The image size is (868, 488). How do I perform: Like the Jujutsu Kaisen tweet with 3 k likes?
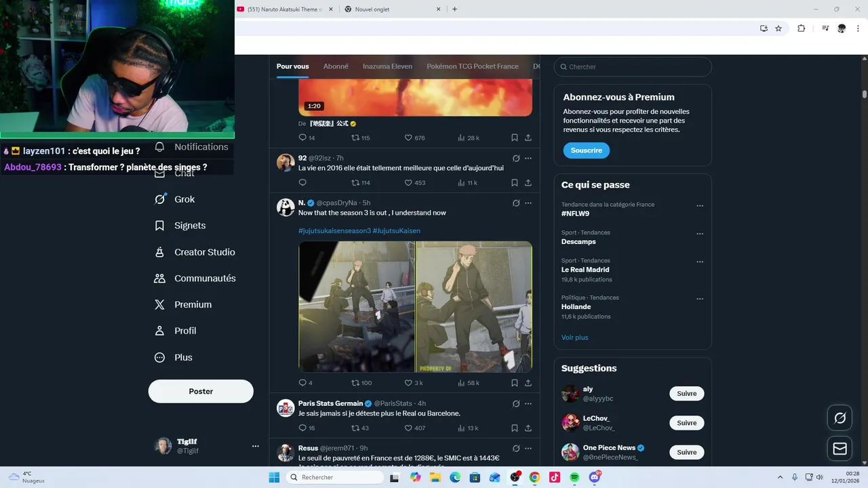tap(414, 383)
